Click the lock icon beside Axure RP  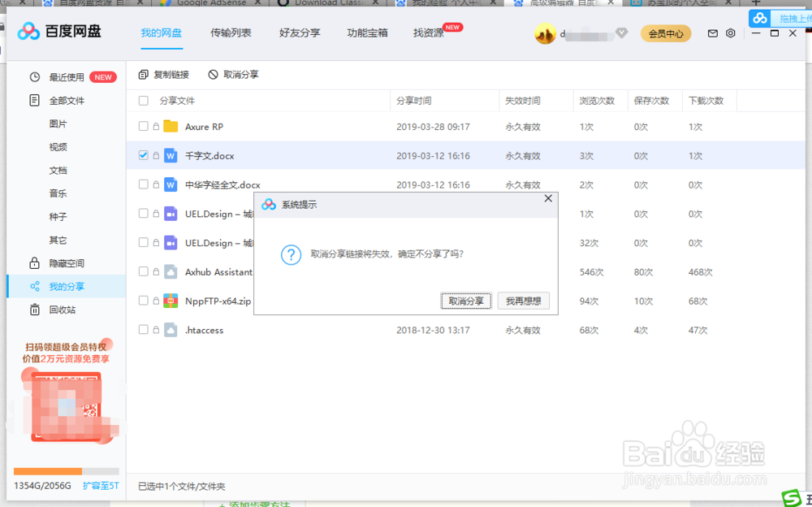pos(156,126)
